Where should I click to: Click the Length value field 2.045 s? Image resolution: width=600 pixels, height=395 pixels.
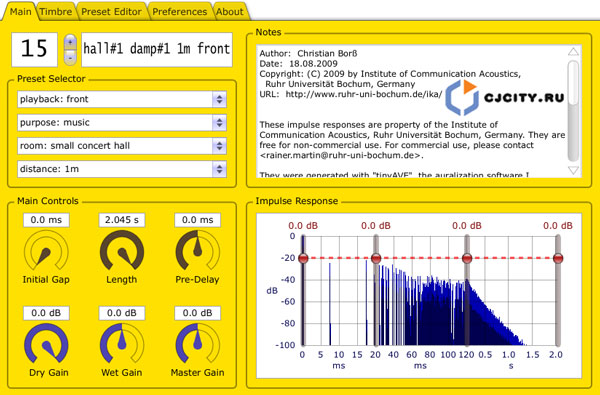tap(122, 220)
